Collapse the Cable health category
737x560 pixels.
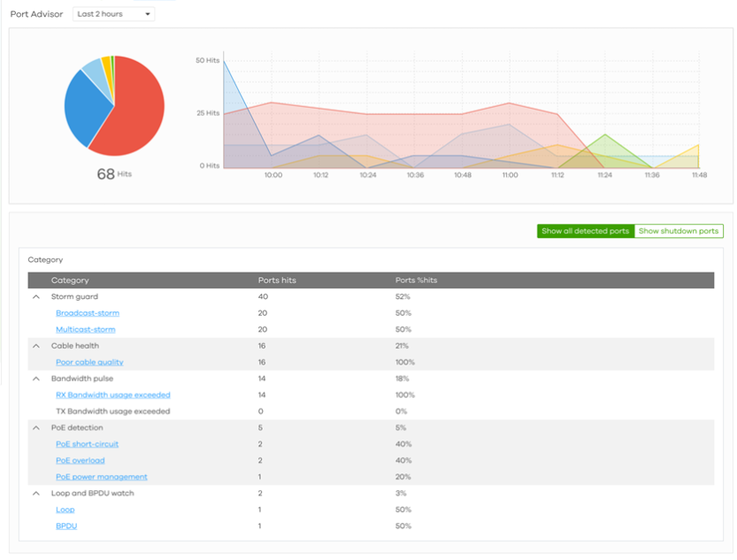click(36, 346)
